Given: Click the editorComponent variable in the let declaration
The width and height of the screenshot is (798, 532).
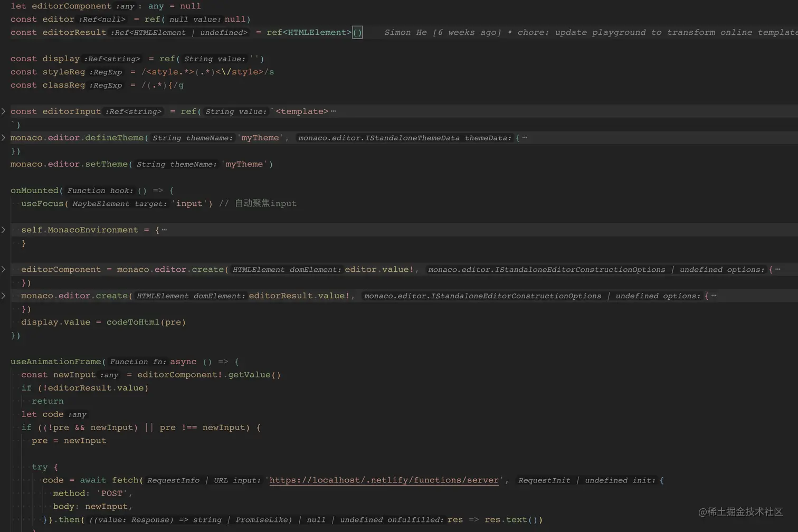Looking at the screenshot, I should [72, 6].
